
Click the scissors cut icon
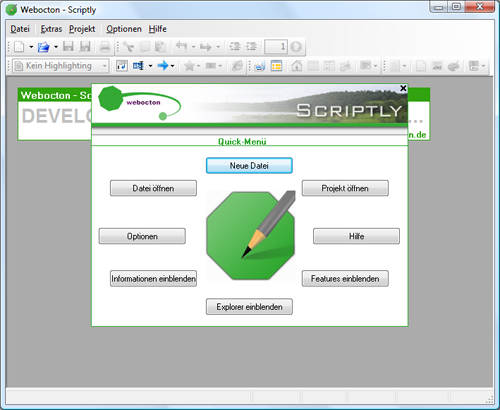128,47
